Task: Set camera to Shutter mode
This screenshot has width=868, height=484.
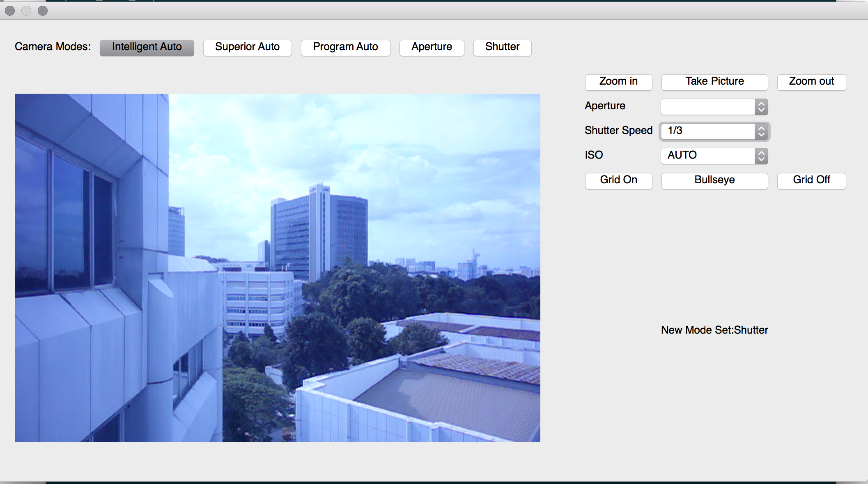Action: (502, 47)
